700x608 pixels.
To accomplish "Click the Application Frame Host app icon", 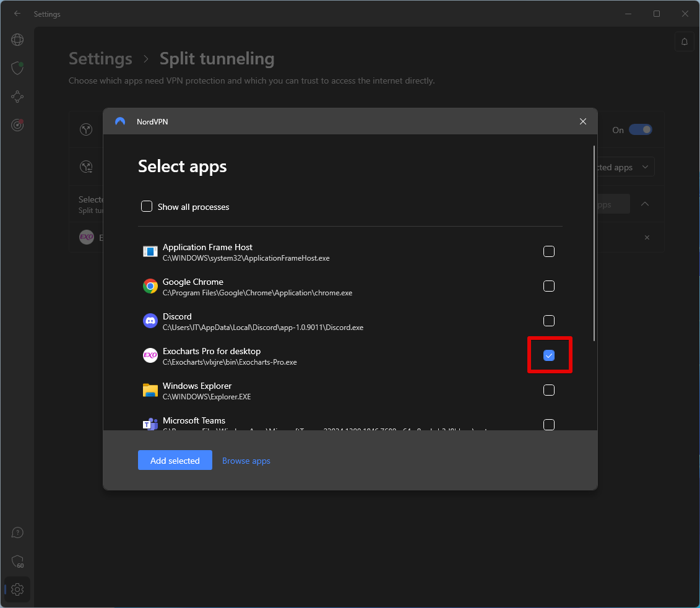I will click(150, 251).
